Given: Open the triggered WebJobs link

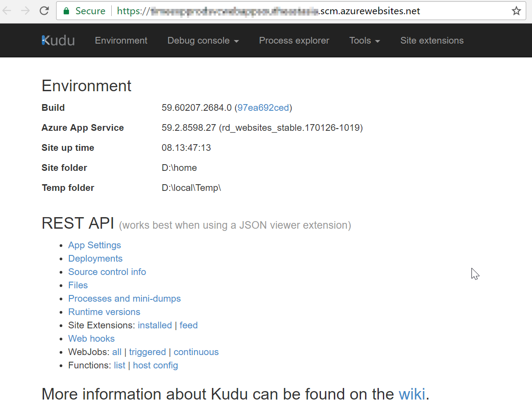Looking at the screenshot, I should pos(148,352).
